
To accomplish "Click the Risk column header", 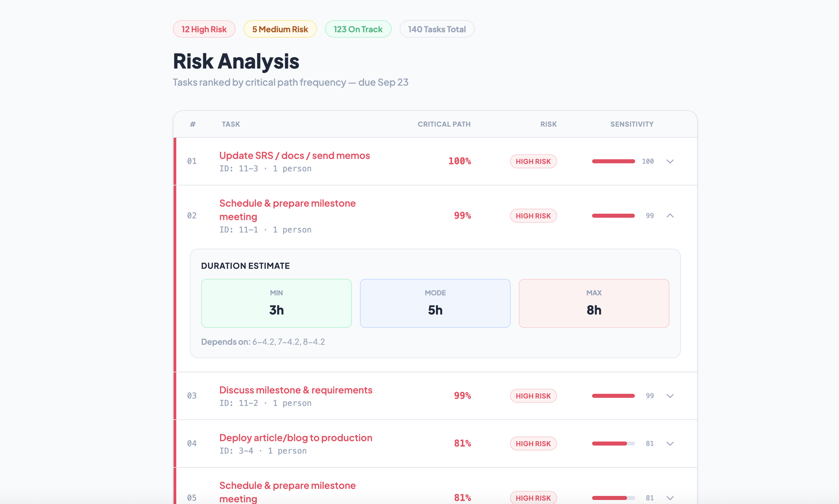I will (x=548, y=124).
